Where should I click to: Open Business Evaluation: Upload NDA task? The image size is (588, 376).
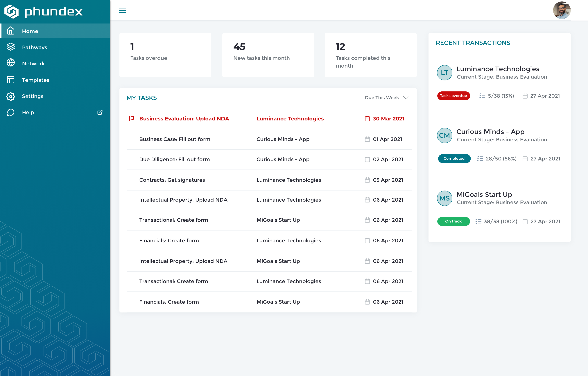pos(184,119)
